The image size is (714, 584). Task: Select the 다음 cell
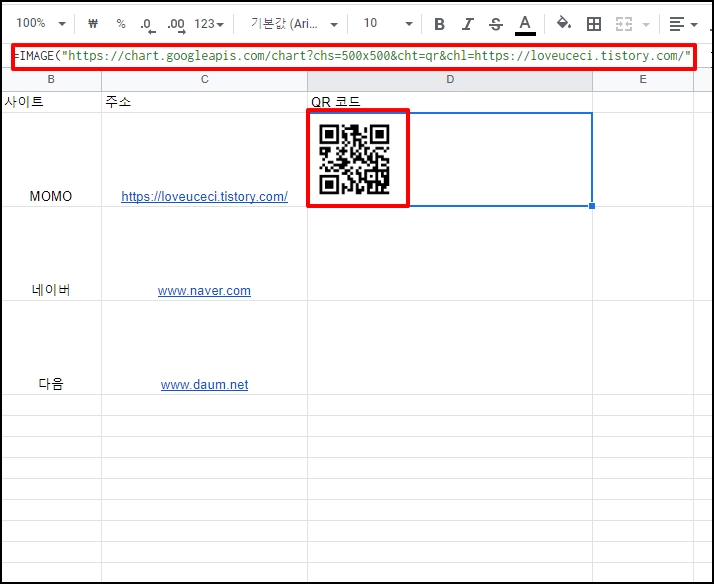tap(51, 348)
